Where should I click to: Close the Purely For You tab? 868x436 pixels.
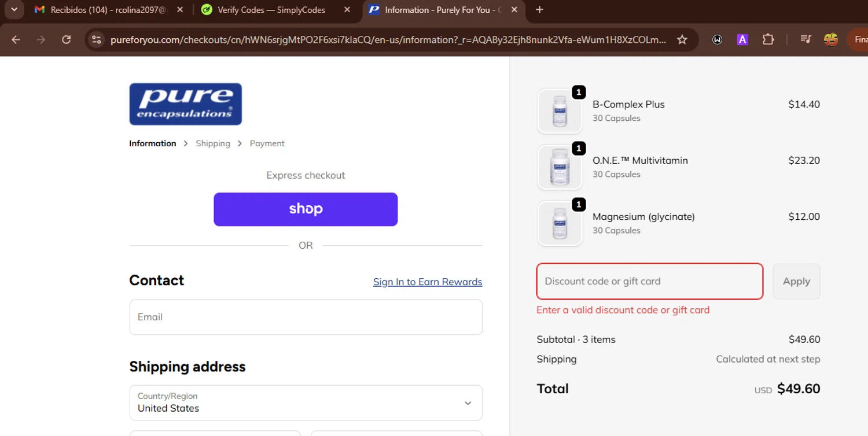[x=513, y=10]
